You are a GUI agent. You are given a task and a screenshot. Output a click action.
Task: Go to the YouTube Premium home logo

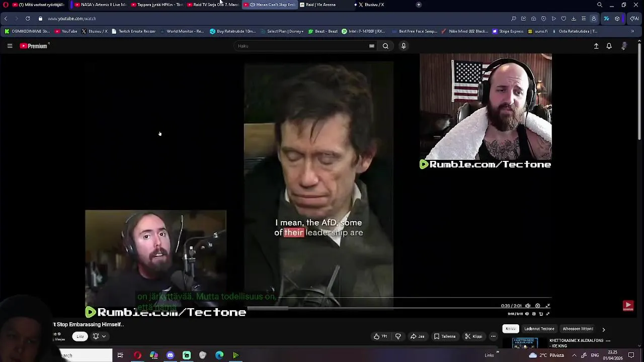(34, 46)
